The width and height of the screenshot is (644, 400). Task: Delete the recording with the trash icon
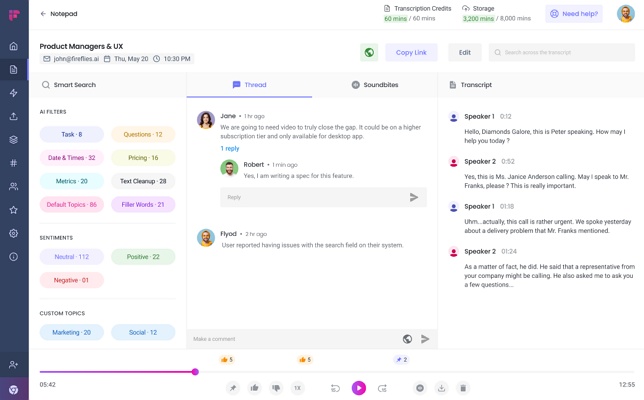[463, 388]
